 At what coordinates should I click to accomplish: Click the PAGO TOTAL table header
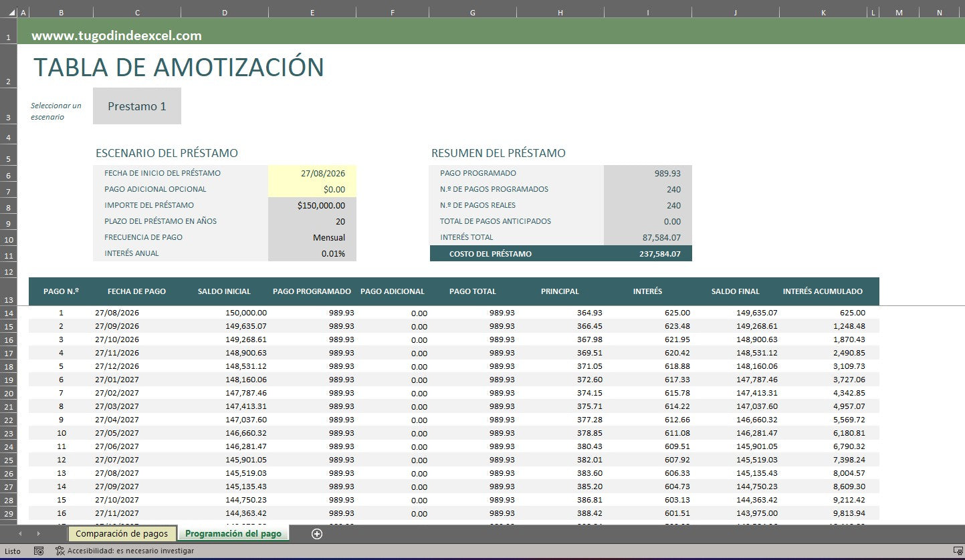point(473,291)
